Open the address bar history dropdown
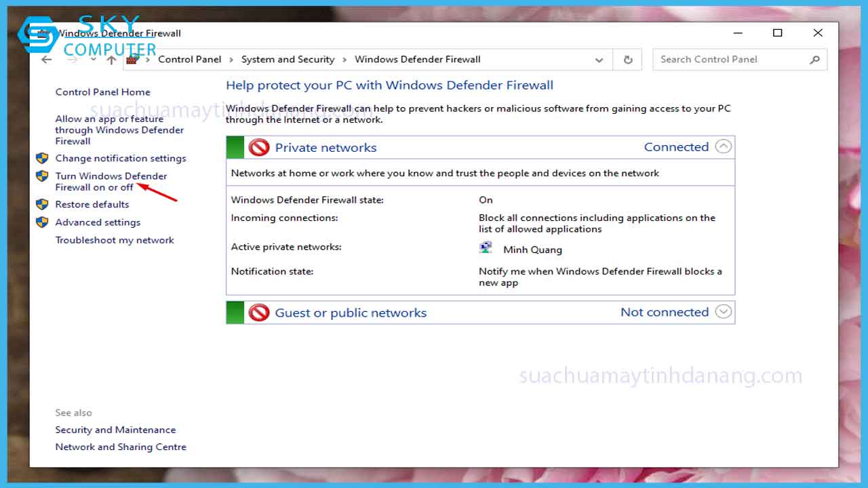The width and height of the screenshot is (868, 488). tap(599, 60)
